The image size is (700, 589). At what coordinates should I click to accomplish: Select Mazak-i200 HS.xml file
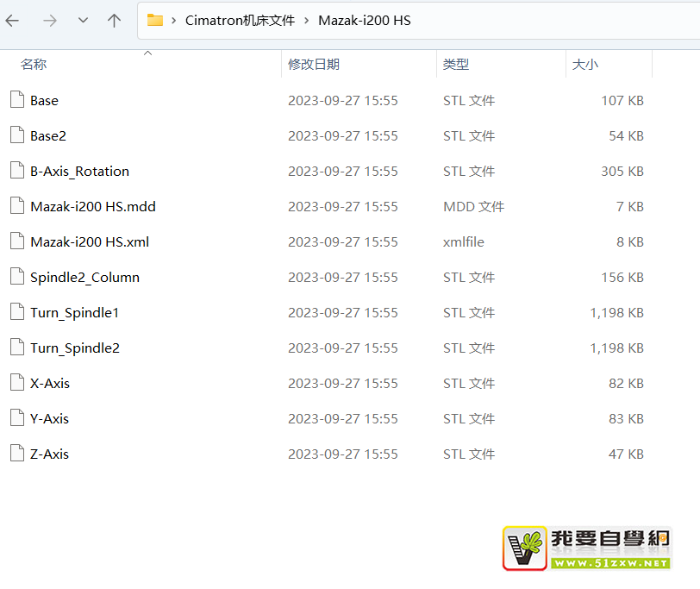click(x=90, y=242)
